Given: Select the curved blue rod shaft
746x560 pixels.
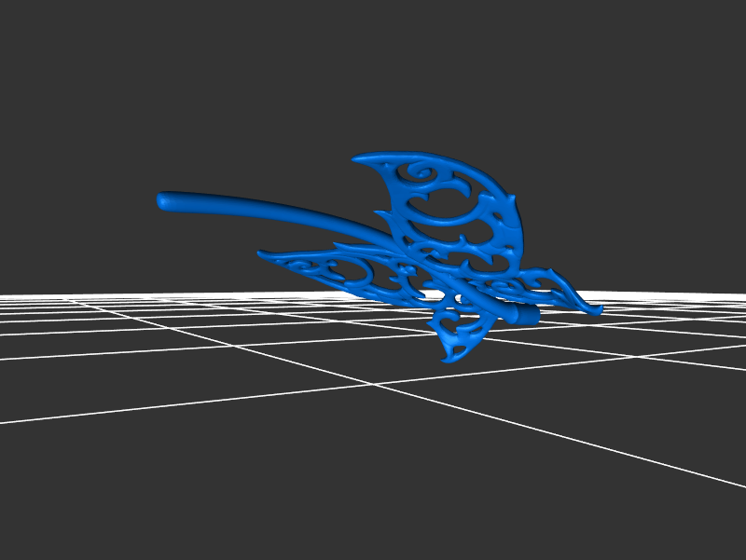Looking at the screenshot, I should coord(270,210).
